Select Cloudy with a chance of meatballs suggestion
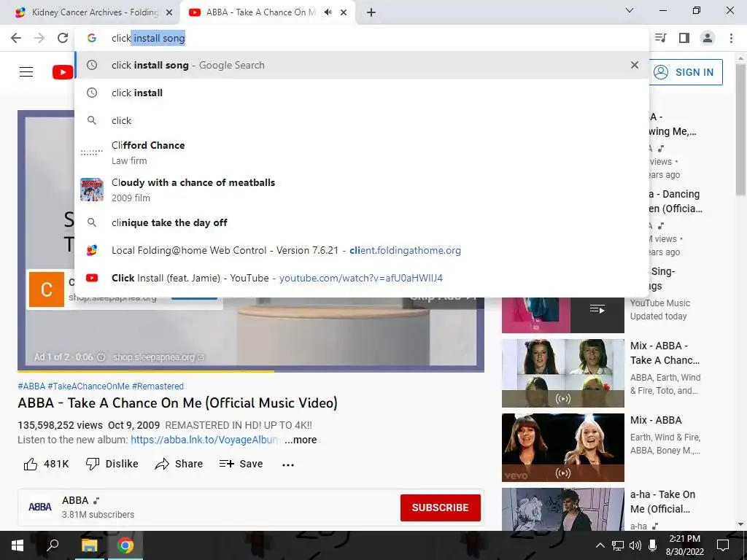747x560 pixels. (362, 190)
